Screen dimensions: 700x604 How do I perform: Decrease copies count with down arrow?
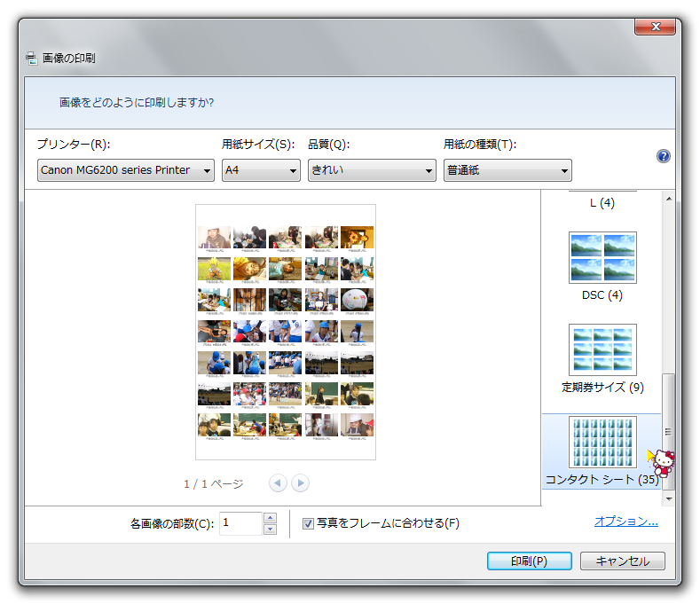(x=271, y=529)
